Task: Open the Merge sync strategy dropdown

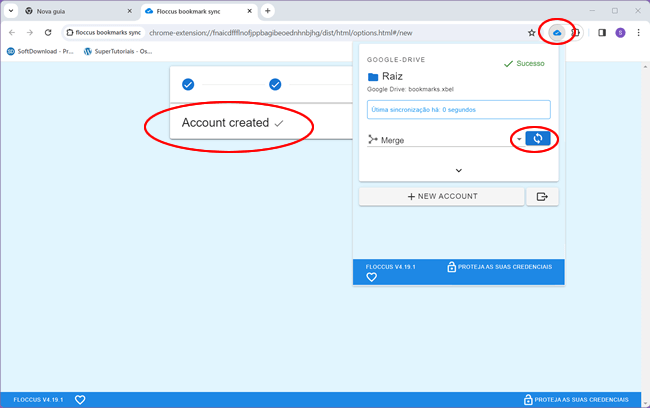Action: (519, 140)
